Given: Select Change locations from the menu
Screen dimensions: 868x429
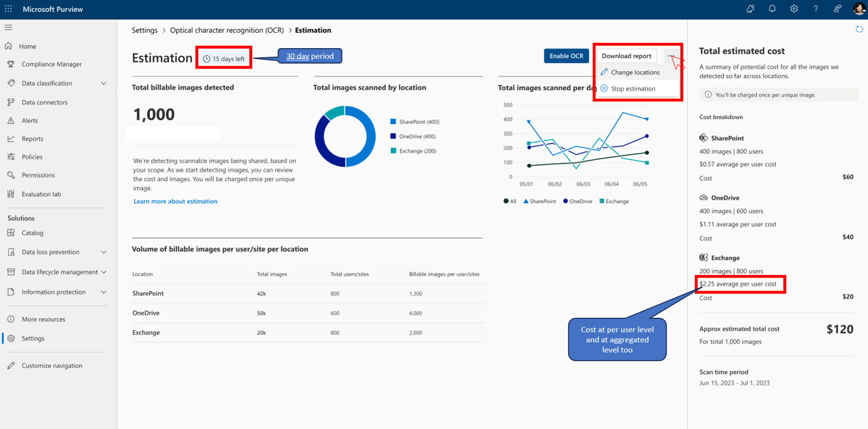Looking at the screenshot, I should [635, 73].
